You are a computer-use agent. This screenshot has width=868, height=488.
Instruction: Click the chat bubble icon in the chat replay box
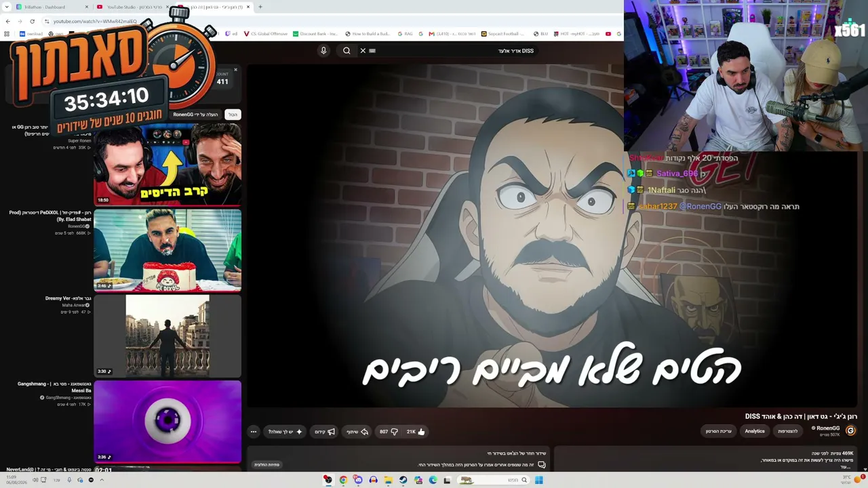coord(542,465)
